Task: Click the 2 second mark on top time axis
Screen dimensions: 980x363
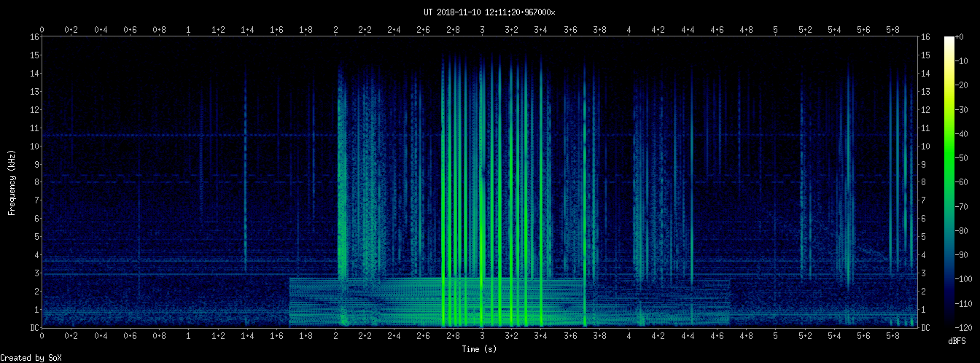Action: 335,30
